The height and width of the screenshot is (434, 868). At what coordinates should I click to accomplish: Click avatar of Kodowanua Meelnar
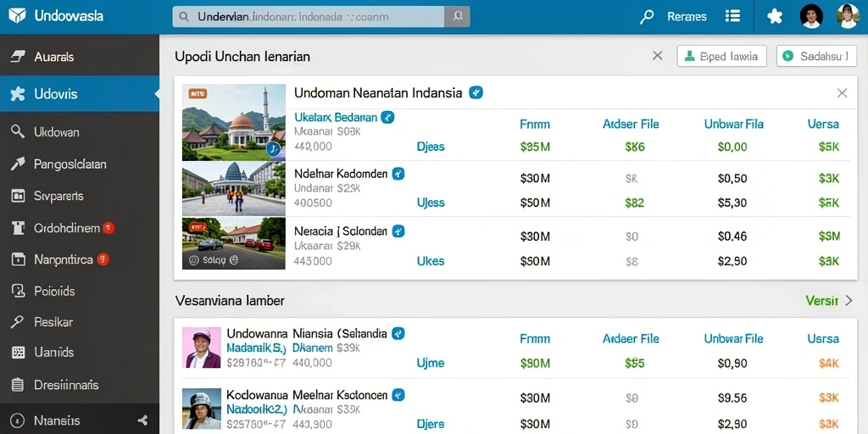point(202,409)
